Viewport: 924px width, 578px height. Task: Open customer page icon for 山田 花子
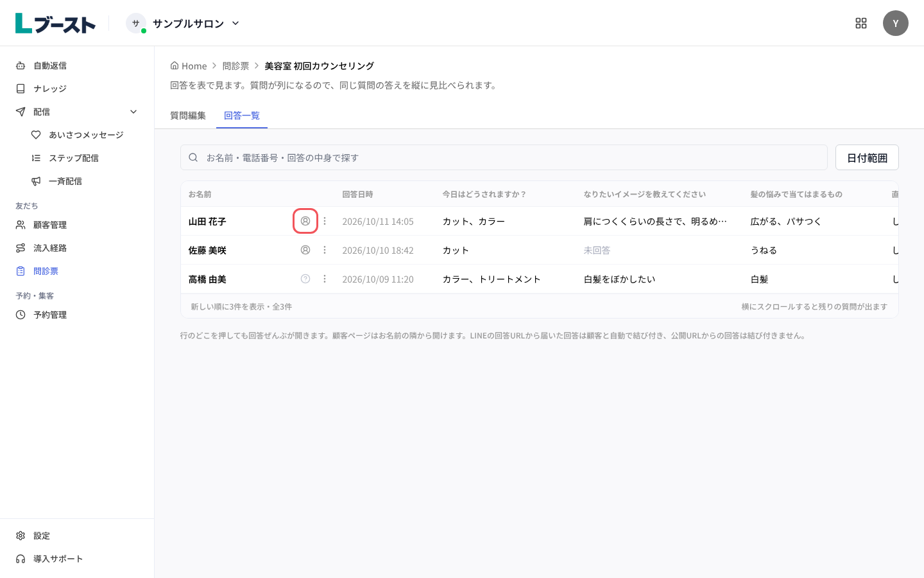(305, 221)
